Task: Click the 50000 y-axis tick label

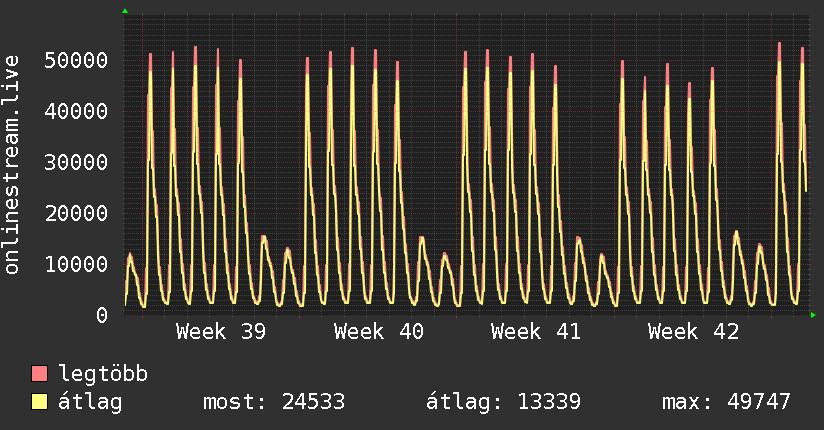Action: pos(76,60)
